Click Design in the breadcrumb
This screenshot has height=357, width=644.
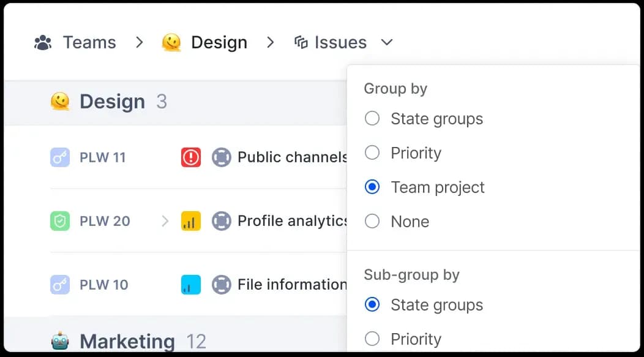pos(219,42)
